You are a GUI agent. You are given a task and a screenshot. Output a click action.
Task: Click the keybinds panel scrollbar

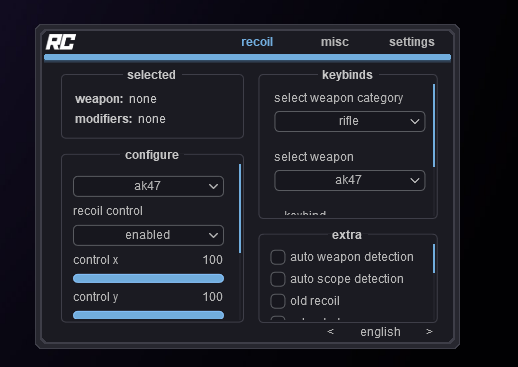434,125
